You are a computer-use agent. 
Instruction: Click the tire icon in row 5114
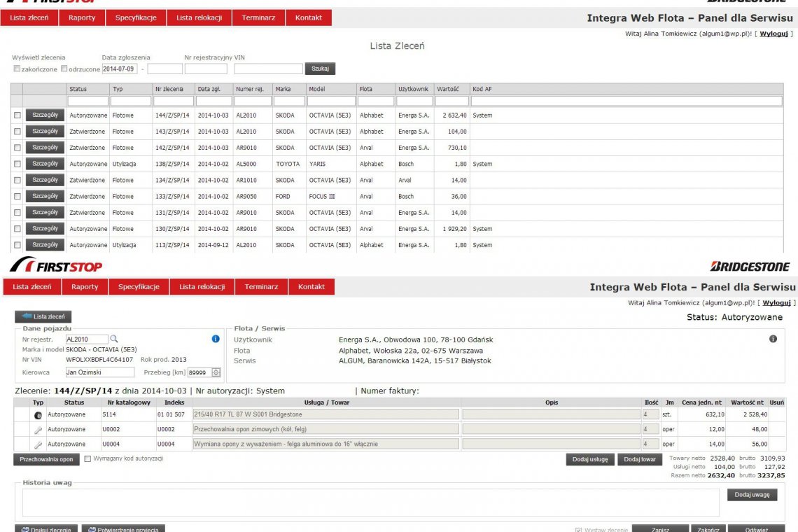(x=38, y=415)
